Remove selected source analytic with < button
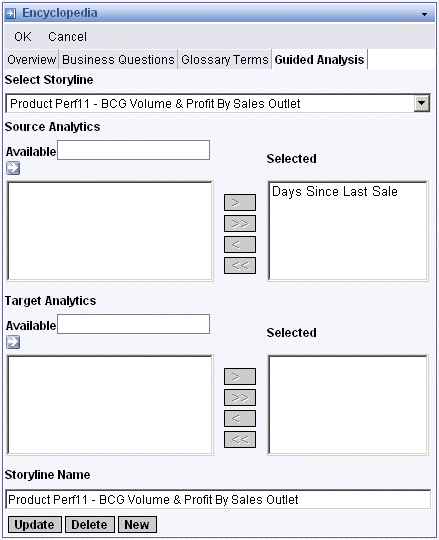Screen dimensions: 439x540 [240, 245]
